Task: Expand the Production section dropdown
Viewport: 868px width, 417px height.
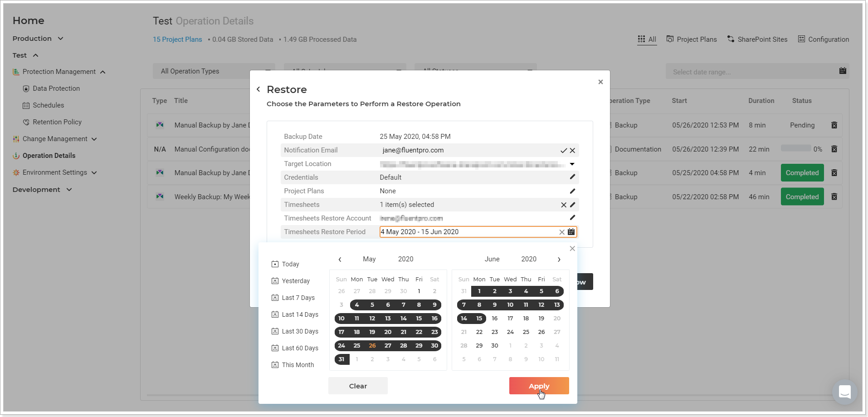Action: click(61, 38)
